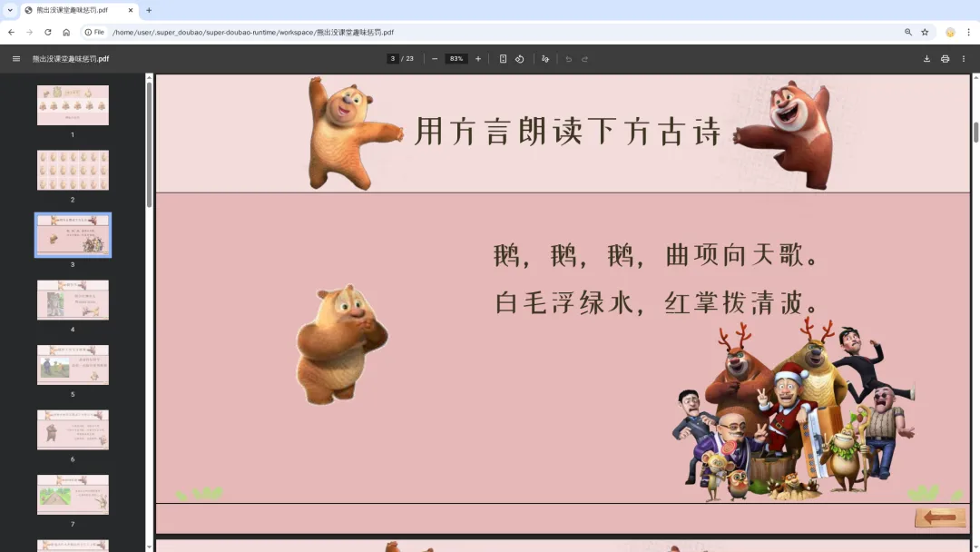
Task: Open the browser home page
Action: 66,32
